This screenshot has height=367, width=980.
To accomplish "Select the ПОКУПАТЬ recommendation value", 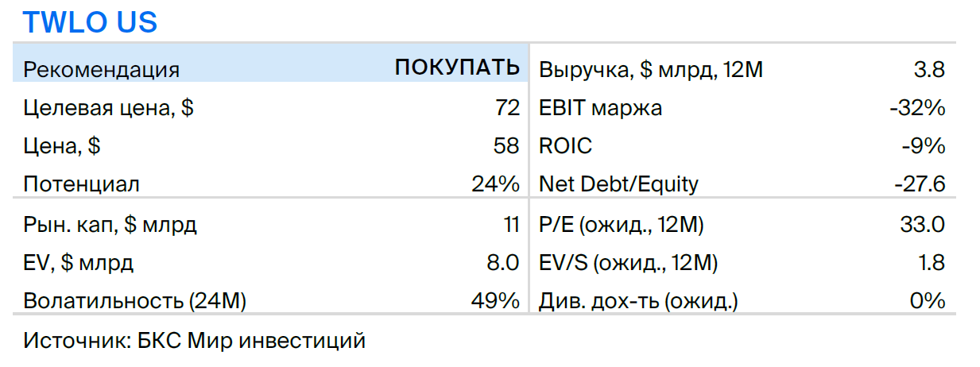I will [457, 68].
